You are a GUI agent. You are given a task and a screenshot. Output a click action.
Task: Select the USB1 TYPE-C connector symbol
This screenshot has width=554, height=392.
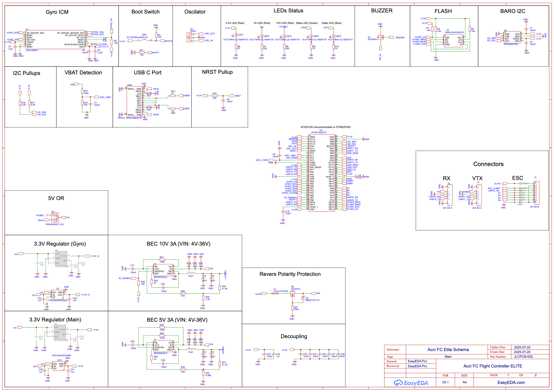(134, 101)
